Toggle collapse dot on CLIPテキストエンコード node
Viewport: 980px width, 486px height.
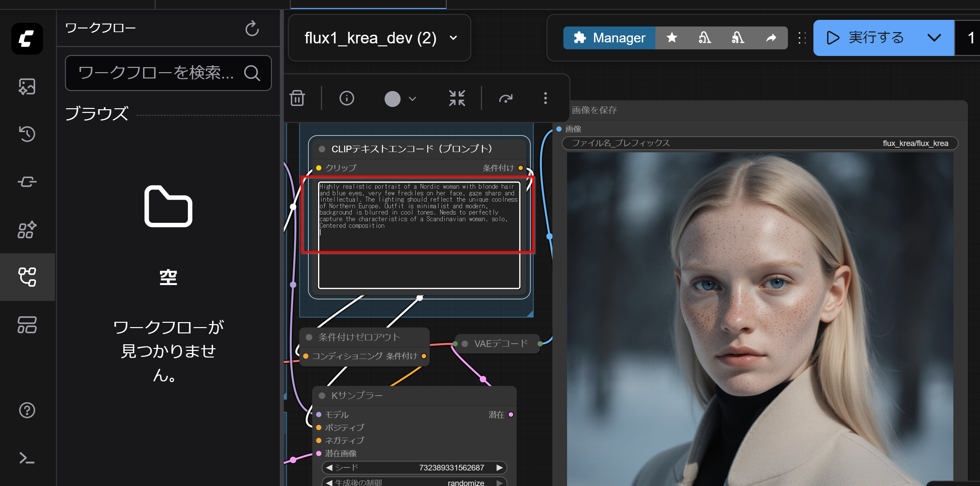(x=322, y=149)
